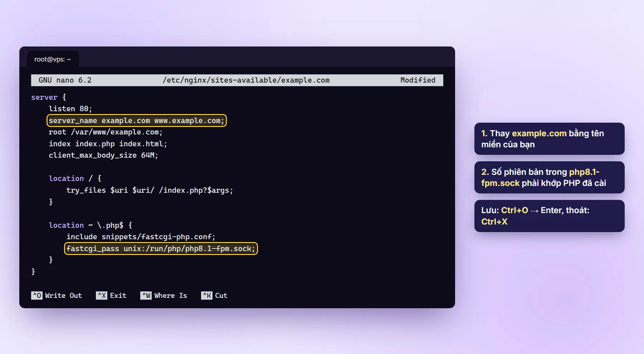Click the location ~ \.php$ block header

point(91,225)
